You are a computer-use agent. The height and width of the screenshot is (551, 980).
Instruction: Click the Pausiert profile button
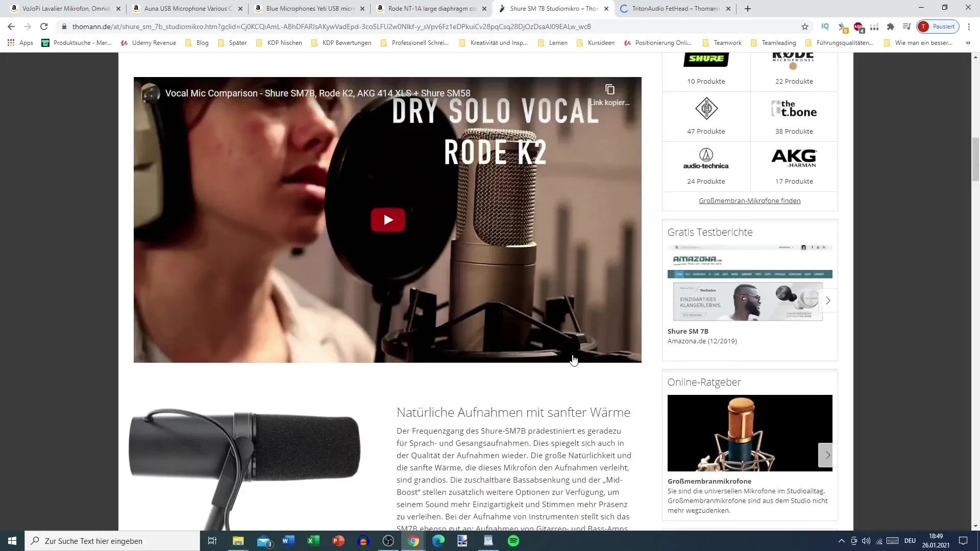938,27
